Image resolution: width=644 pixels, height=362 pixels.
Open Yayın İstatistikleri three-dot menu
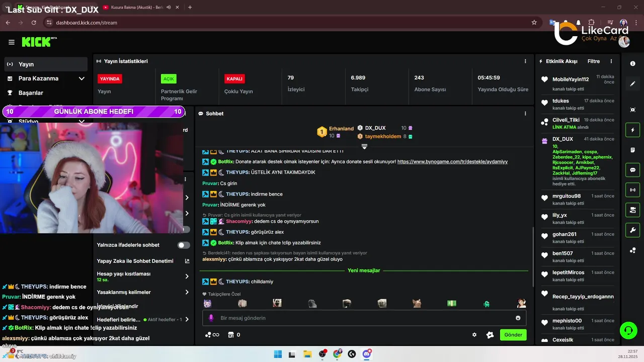coord(525,61)
